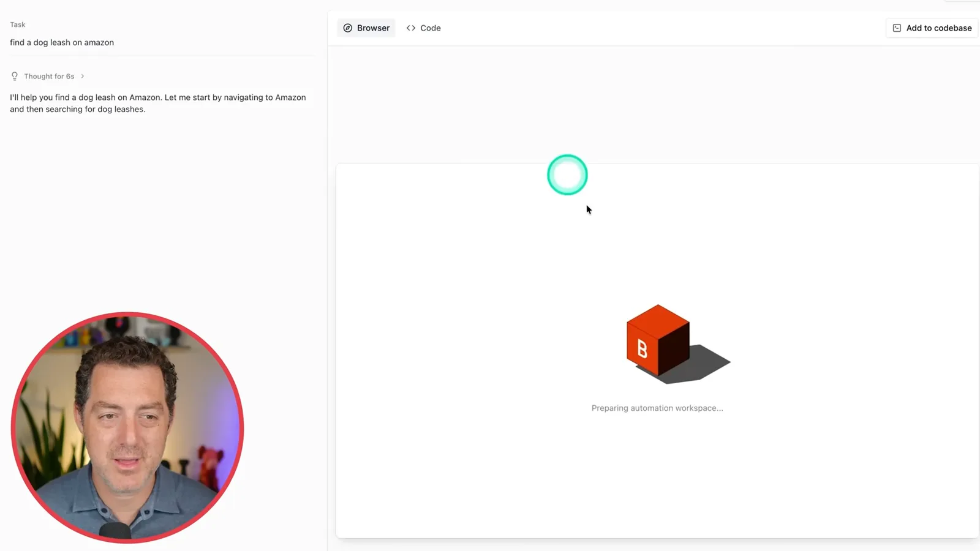Click the 'Preparing automation workspace...' status text
The width and height of the screenshot is (980, 551).
tap(657, 408)
